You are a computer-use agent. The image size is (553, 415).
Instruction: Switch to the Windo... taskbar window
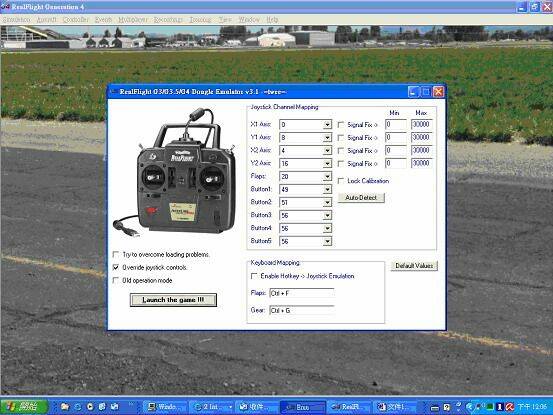(x=164, y=407)
